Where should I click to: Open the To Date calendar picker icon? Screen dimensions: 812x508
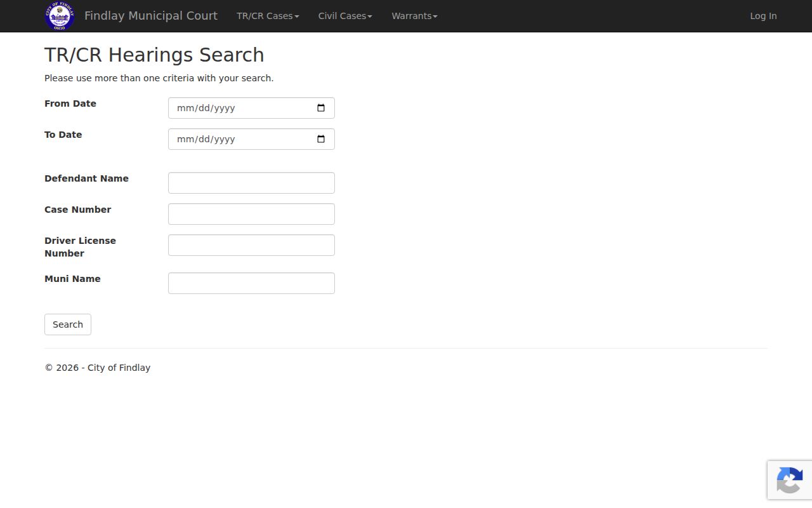point(321,139)
